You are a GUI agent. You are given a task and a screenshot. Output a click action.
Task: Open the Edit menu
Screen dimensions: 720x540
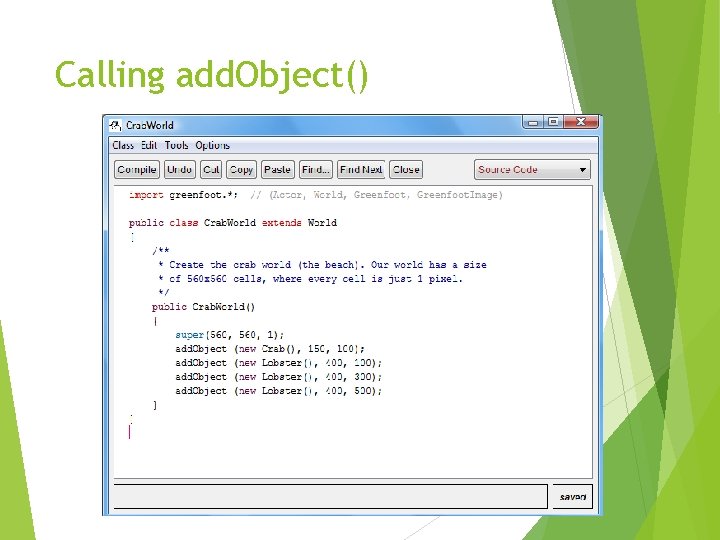point(149,145)
